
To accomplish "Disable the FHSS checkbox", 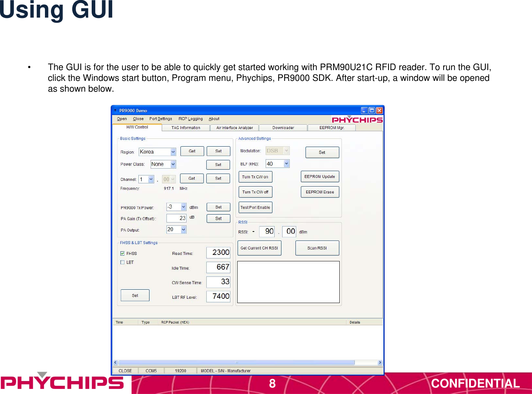I will (122, 253).
